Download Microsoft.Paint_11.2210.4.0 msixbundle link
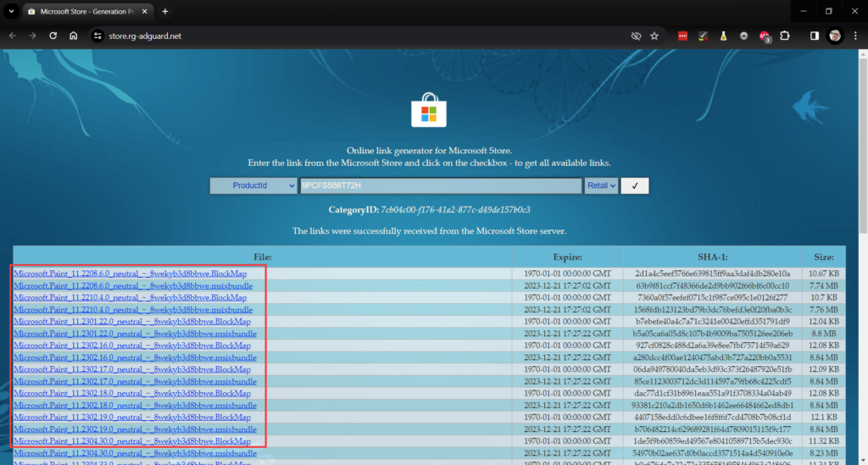This screenshot has height=465, width=868. 133,310
